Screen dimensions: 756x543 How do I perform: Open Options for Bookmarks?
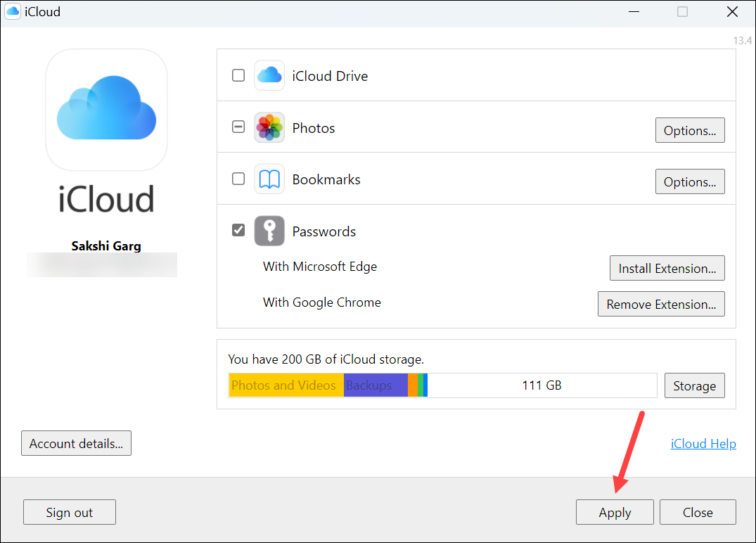pos(690,181)
